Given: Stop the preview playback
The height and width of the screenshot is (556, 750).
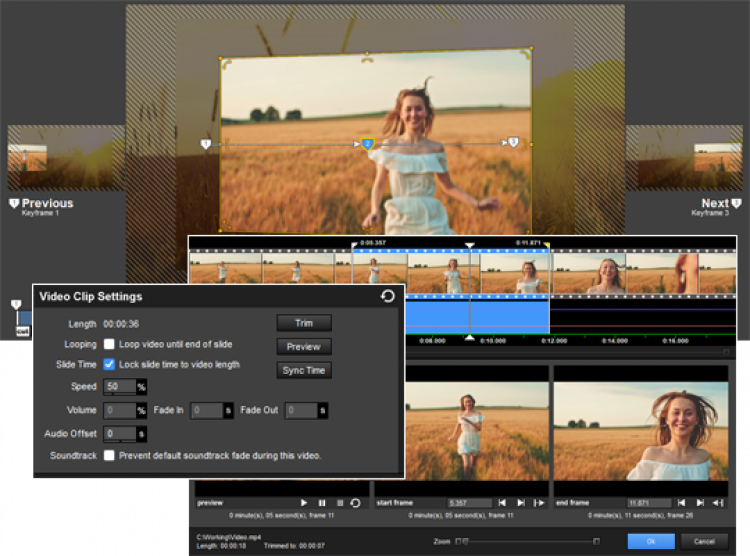Looking at the screenshot, I should click(x=339, y=503).
